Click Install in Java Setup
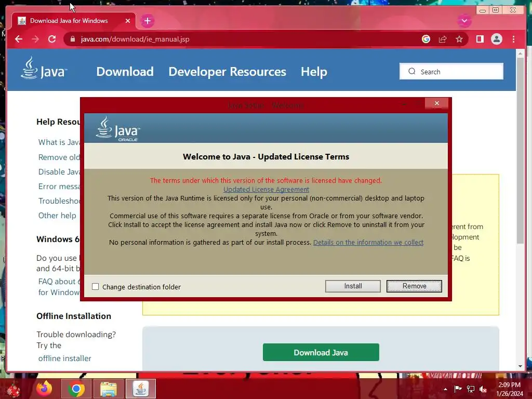Viewport: 532px width, 399px height. tap(353, 286)
